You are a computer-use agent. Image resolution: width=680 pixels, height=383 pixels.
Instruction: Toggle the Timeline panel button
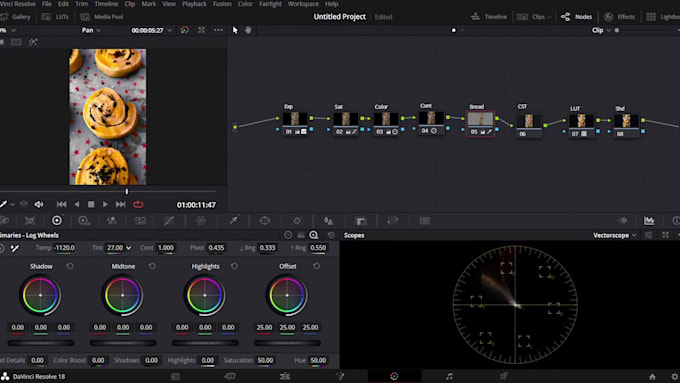pyautogui.click(x=489, y=17)
